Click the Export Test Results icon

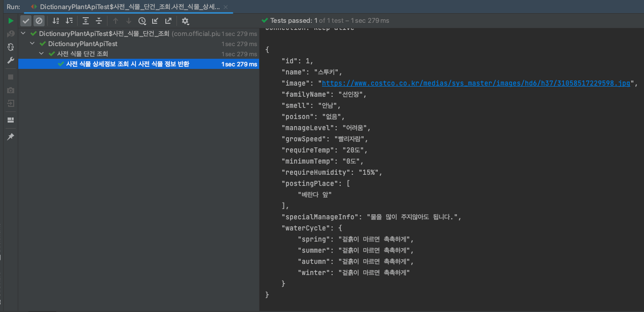pos(168,21)
